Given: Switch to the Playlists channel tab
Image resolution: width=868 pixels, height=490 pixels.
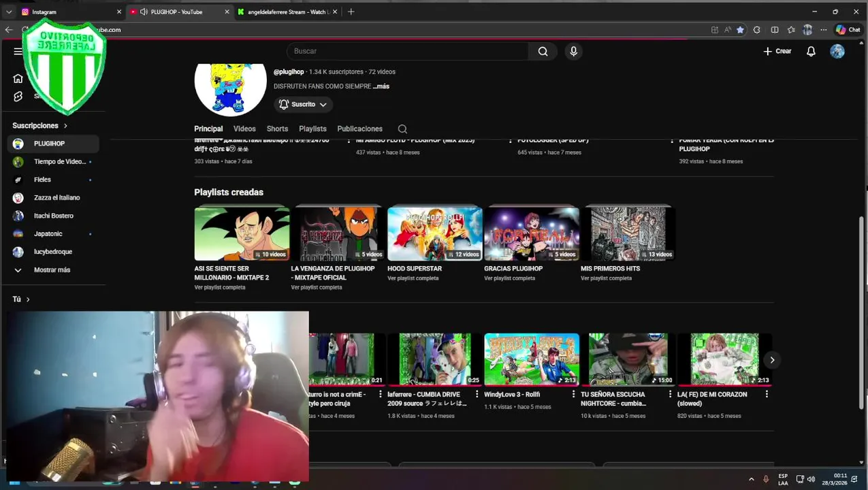Looking at the screenshot, I should (x=312, y=129).
